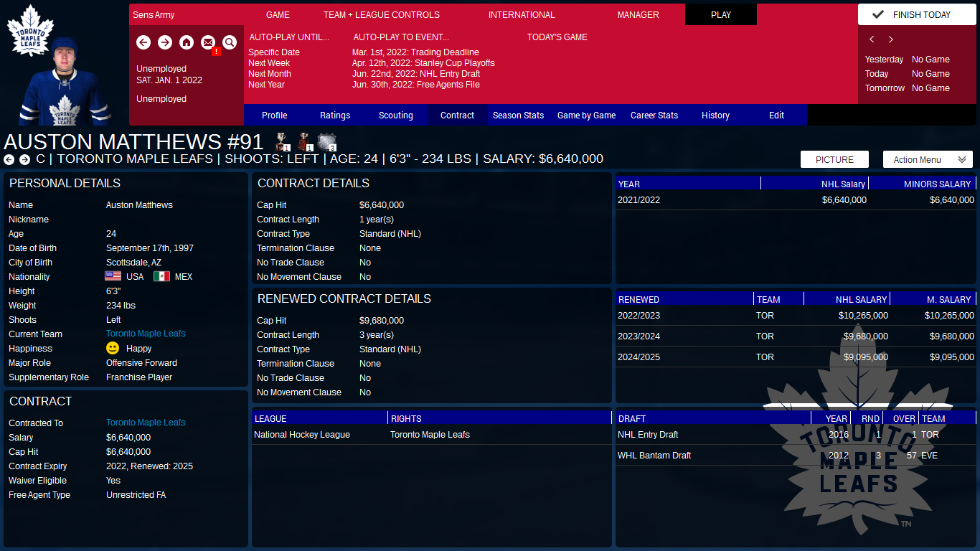Image resolution: width=980 pixels, height=551 pixels.
Task: Go to the home screen icon
Action: tap(187, 42)
